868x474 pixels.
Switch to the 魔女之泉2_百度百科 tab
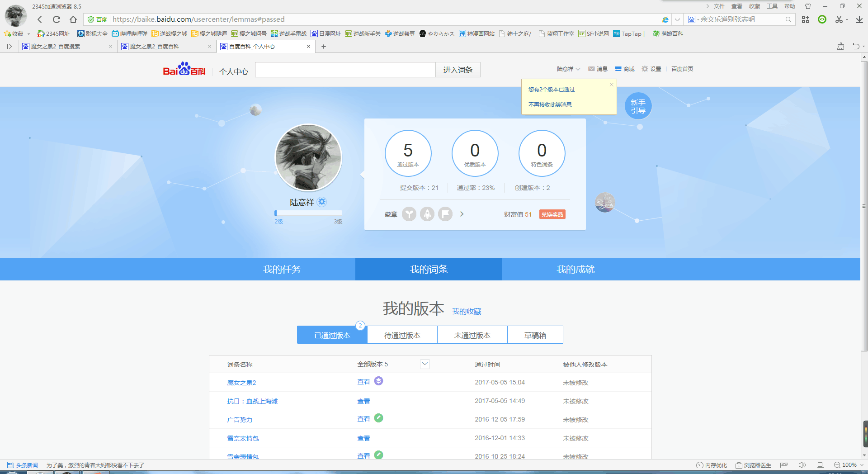165,46
